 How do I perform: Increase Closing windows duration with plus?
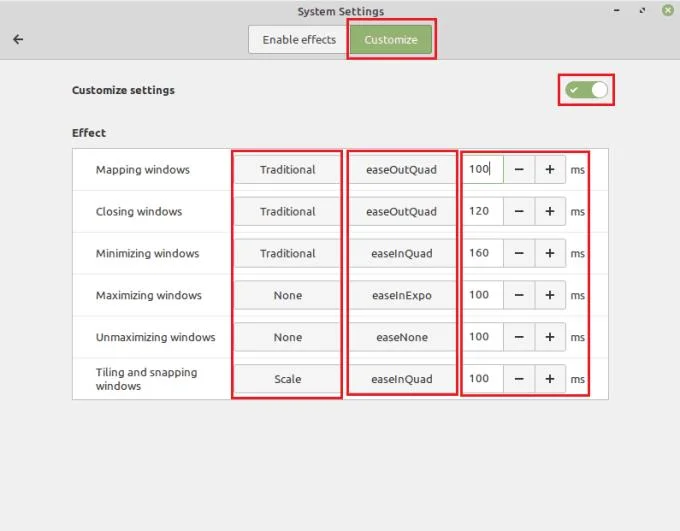[550, 211]
